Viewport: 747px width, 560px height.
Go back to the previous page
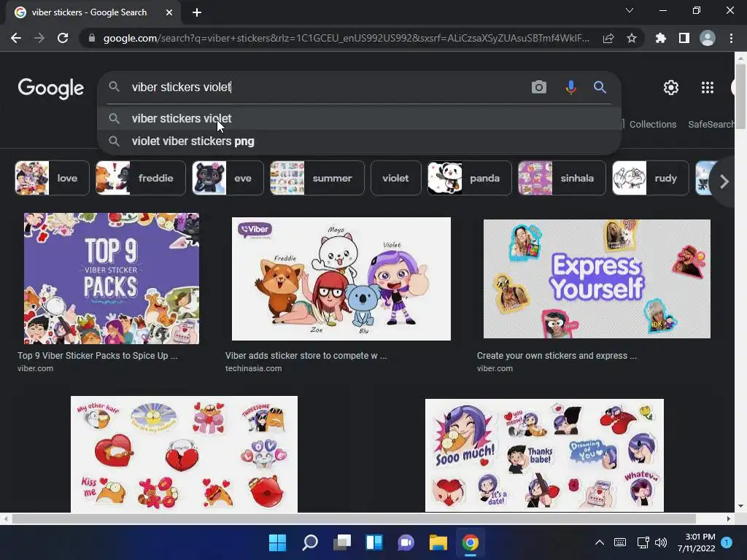coord(16,38)
